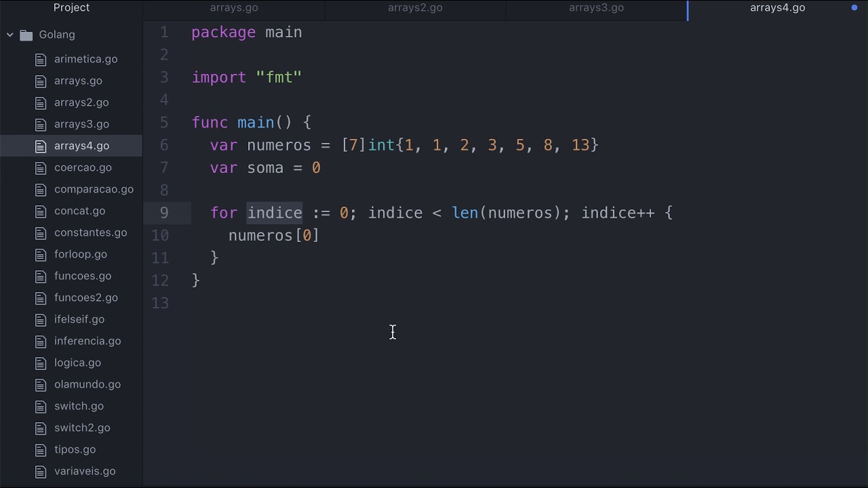Viewport: 868px width, 488px height.
Task: Click 'indice++' on line 9
Action: pos(618,213)
